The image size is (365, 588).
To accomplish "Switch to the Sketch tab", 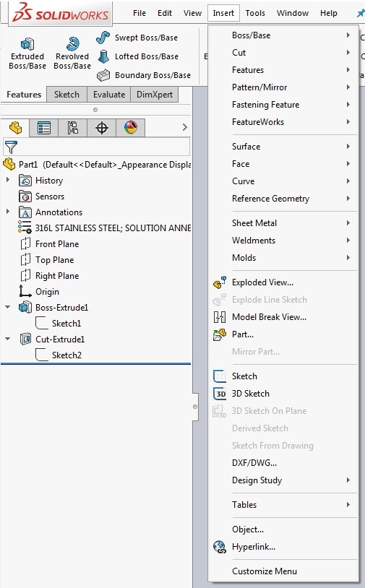I will (66, 95).
